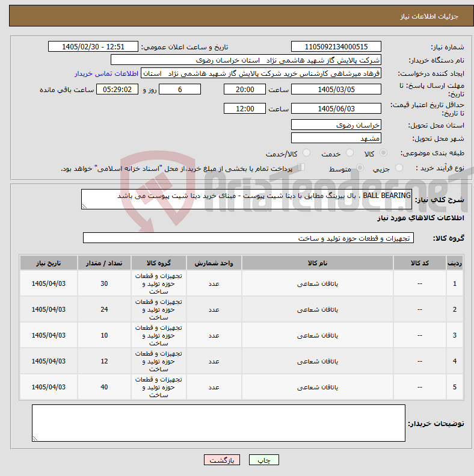Click the goods group cell in row 2

click(158, 309)
